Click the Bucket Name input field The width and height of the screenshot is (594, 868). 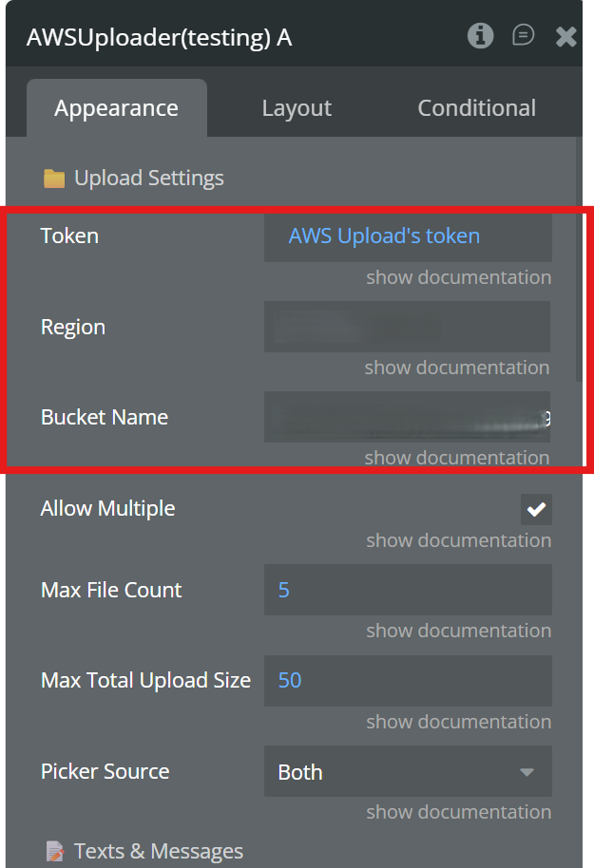pos(408,417)
